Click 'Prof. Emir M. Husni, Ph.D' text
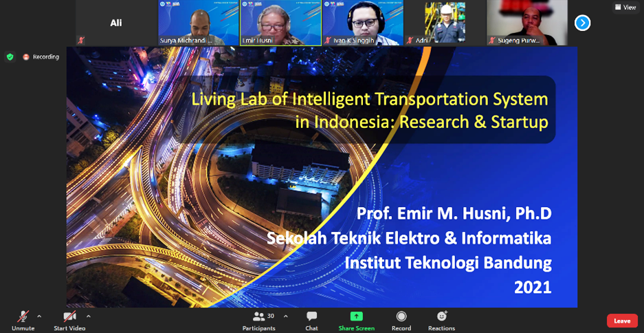Image resolution: width=644 pixels, height=333 pixels. tap(454, 214)
